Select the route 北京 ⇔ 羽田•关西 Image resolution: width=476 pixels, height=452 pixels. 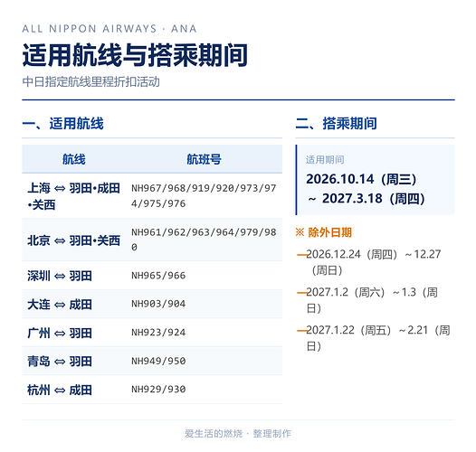(x=74, y=240)
